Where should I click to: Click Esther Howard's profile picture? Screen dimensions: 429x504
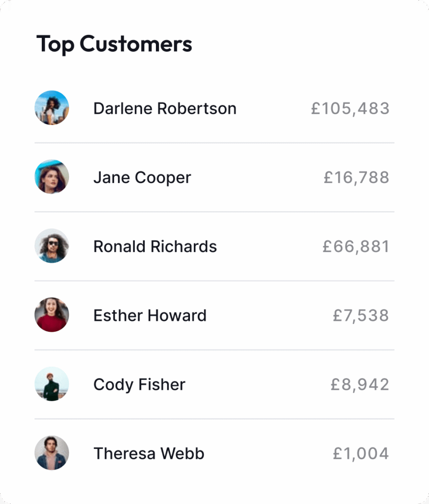(52, 315)
